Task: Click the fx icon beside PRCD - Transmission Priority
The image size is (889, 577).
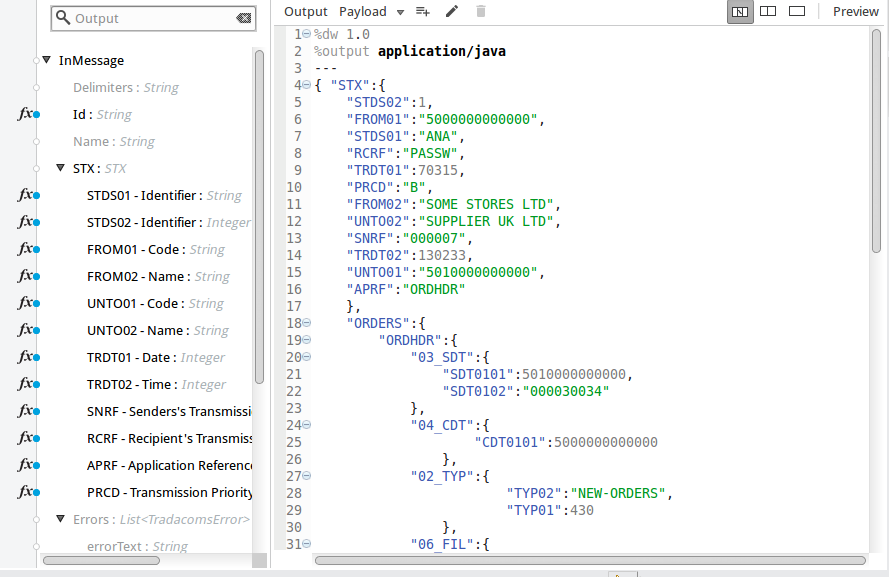Action: [27, 492]
